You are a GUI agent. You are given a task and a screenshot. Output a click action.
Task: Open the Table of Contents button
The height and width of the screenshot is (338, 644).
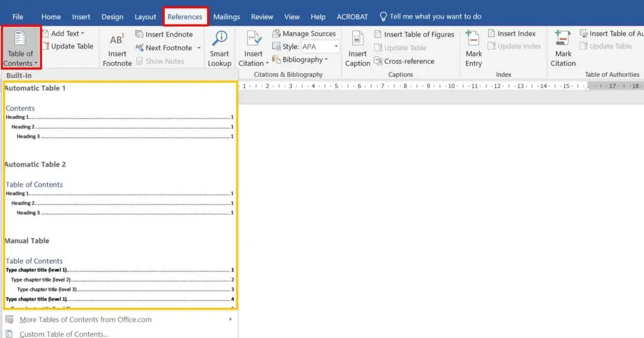(21, 48)
